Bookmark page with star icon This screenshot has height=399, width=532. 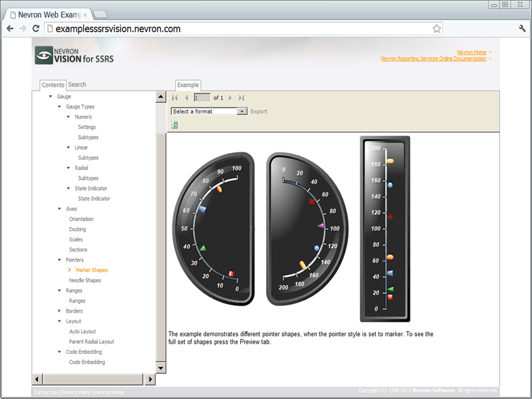[437, 29]
